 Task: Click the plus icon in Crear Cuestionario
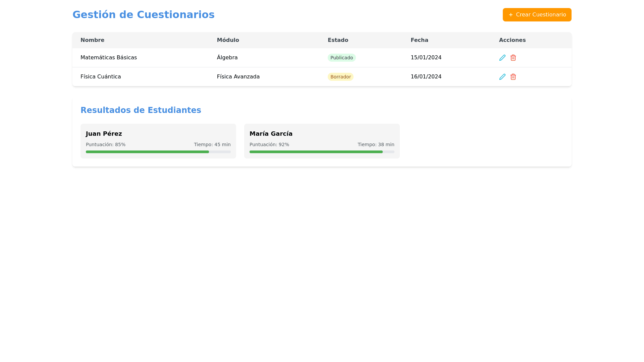511,15
